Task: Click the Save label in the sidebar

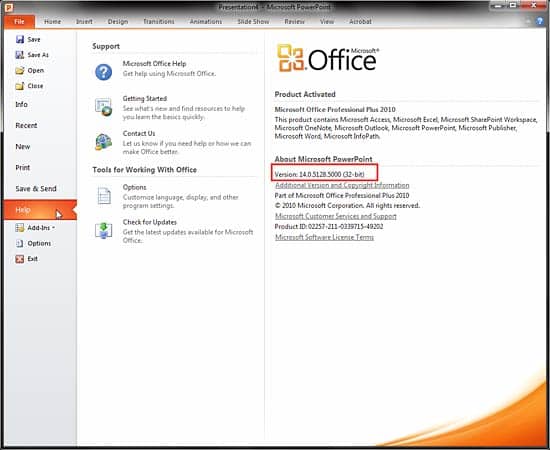Action: coord(34,39)
